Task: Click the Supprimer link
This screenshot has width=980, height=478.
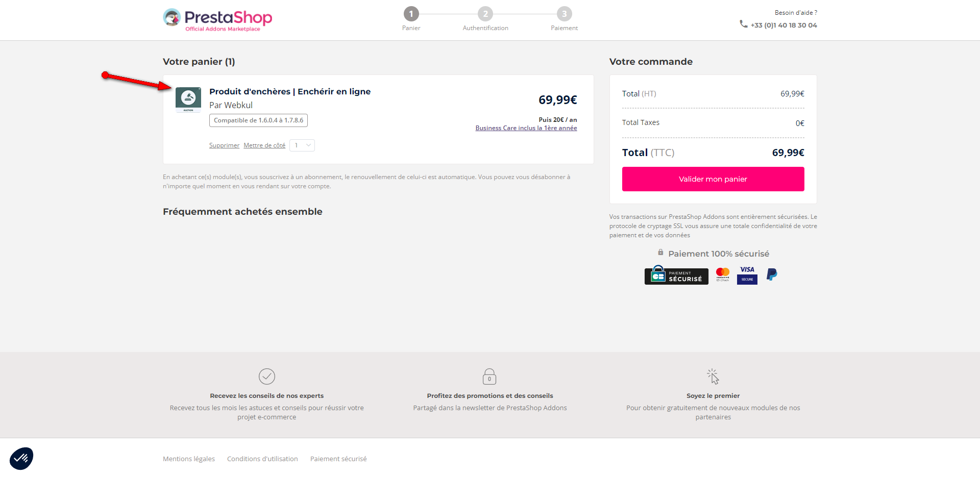Action: [x=224, y=145]
